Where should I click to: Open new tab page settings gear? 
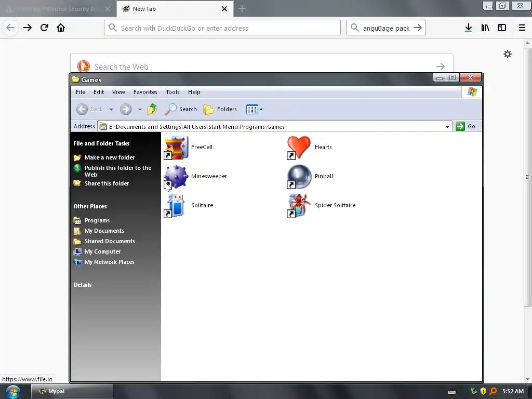pos(508,54)
